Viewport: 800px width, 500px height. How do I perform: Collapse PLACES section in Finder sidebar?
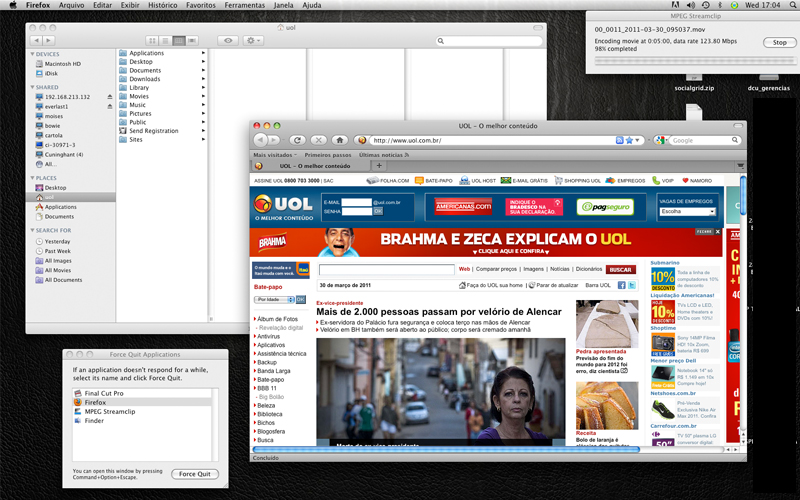point(33,178)
